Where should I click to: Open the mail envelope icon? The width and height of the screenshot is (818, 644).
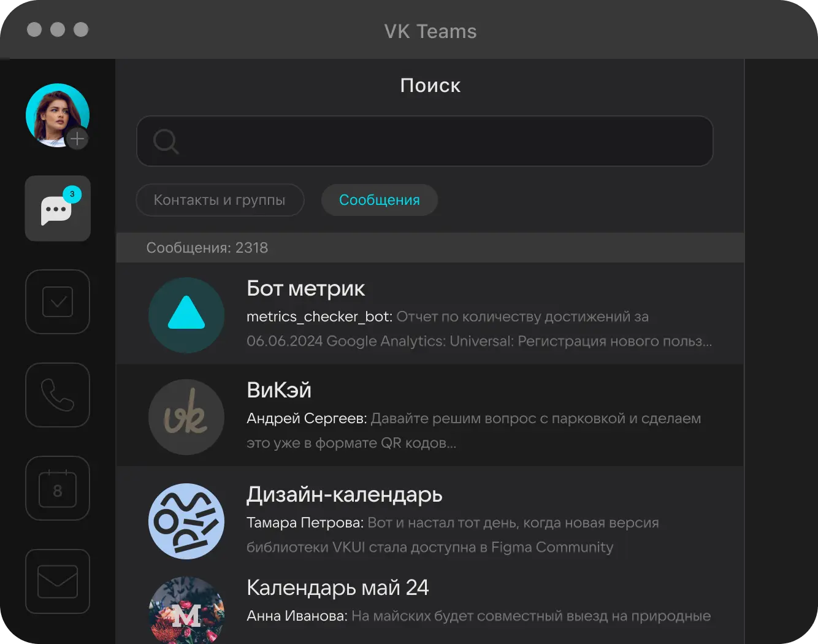point(58,581)
